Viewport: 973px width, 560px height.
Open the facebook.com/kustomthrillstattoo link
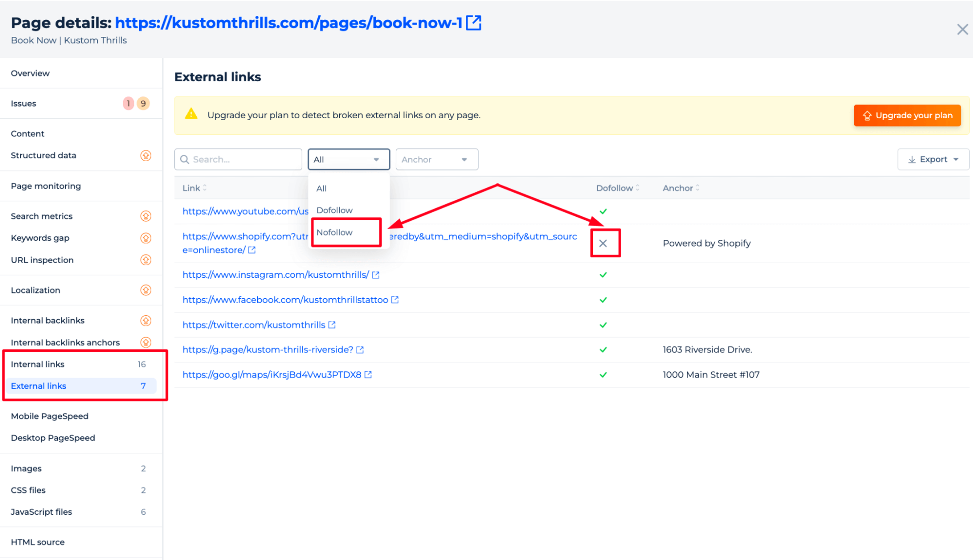pyautogui.click(x=285, y=300)
